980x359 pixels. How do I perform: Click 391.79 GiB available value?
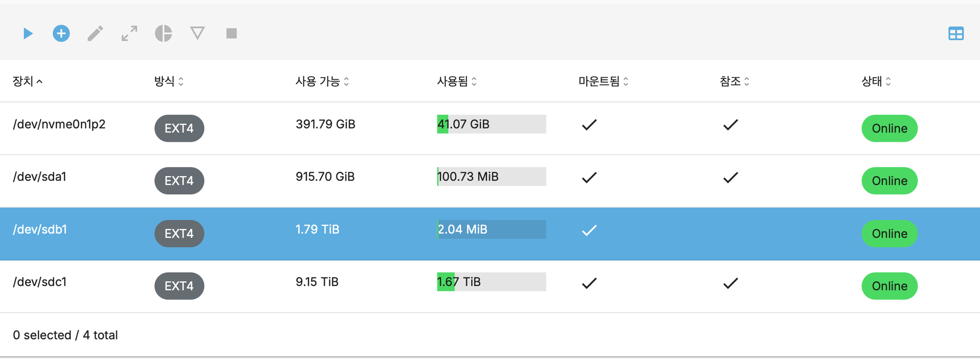click(325, 124)
